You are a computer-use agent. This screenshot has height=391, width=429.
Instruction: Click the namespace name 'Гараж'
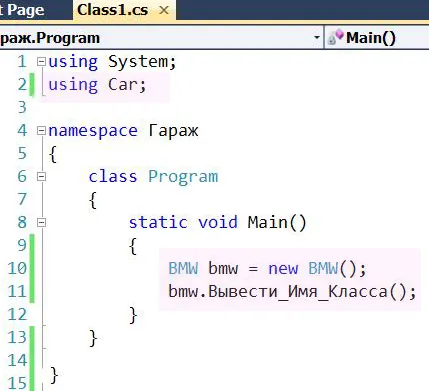[173, 130]
